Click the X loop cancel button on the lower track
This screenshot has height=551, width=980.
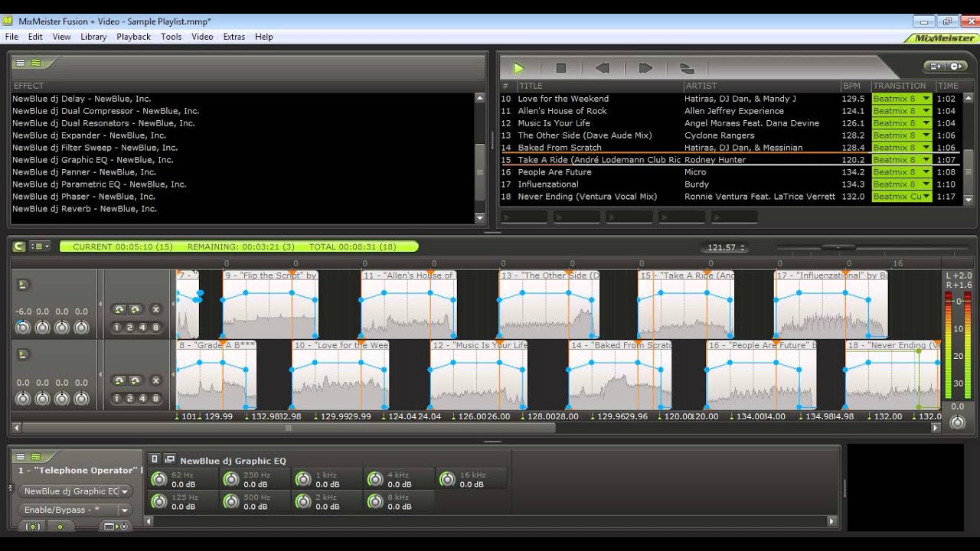(155, 380)
